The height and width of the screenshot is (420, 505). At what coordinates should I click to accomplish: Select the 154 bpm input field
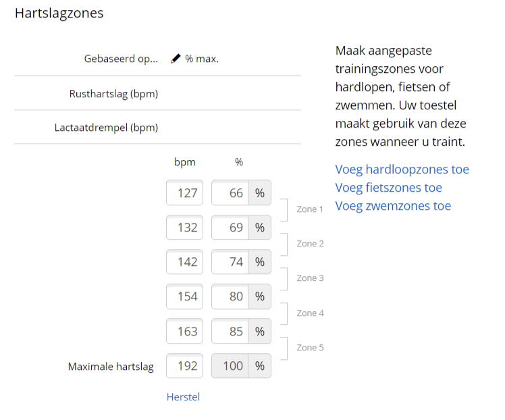point(185,296)
